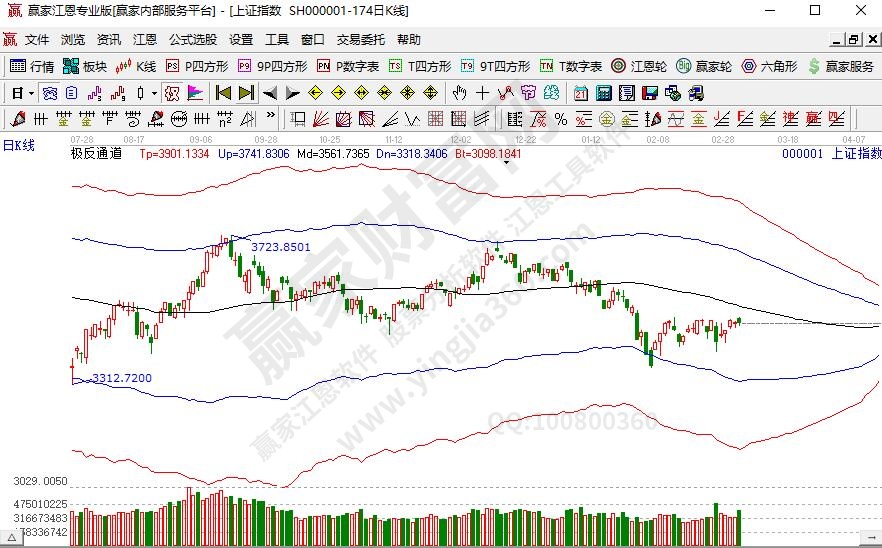Open the 六角形 hexagon tool
882x548 pixels.
tap(768, 66)
